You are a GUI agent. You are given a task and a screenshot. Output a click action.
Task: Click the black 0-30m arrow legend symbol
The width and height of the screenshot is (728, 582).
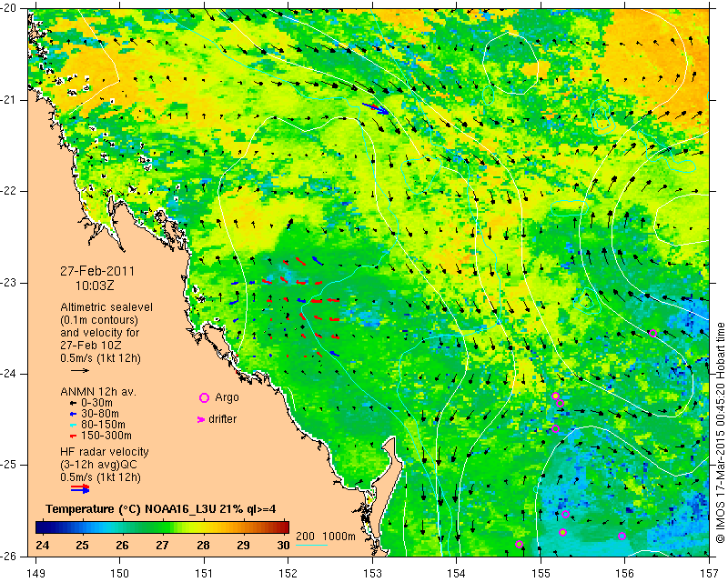click(x=73, y=404)
